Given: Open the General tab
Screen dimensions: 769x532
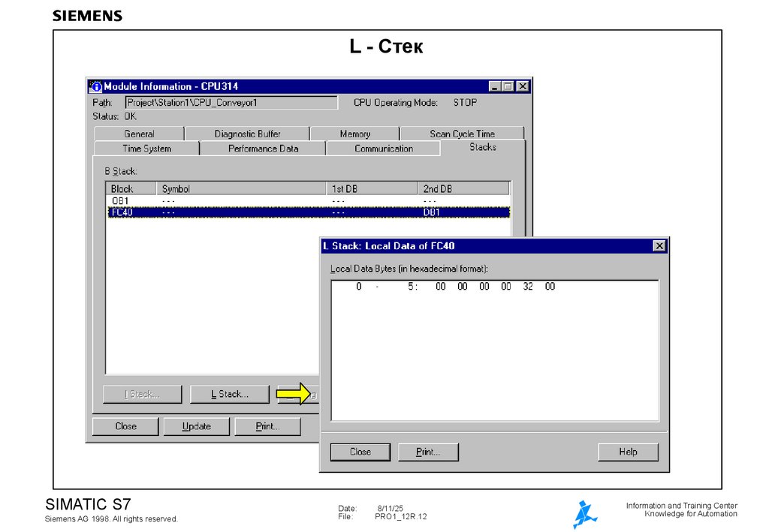Looking at the screenshot, I should [x=139, y=134].
